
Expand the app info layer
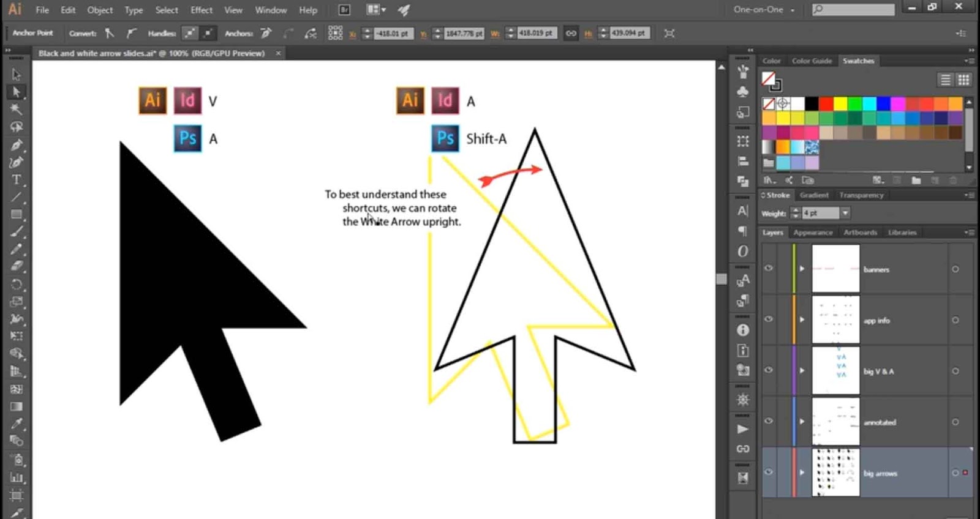(802, 319)
